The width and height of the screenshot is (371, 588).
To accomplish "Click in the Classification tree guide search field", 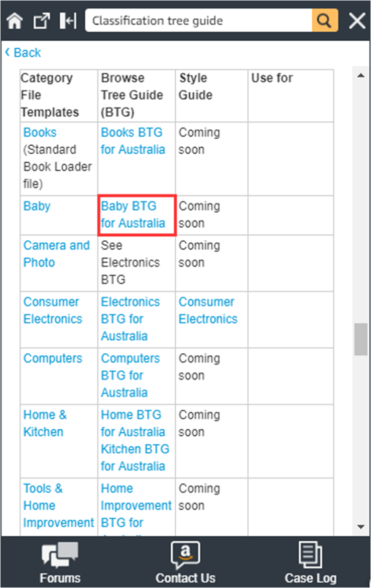I will click(x=198, y=21).
